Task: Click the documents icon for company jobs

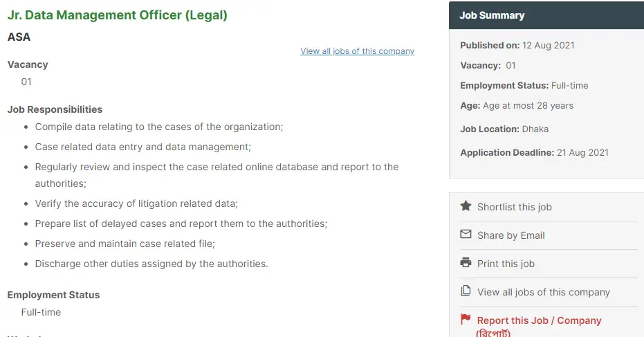Action: (466, 291)
